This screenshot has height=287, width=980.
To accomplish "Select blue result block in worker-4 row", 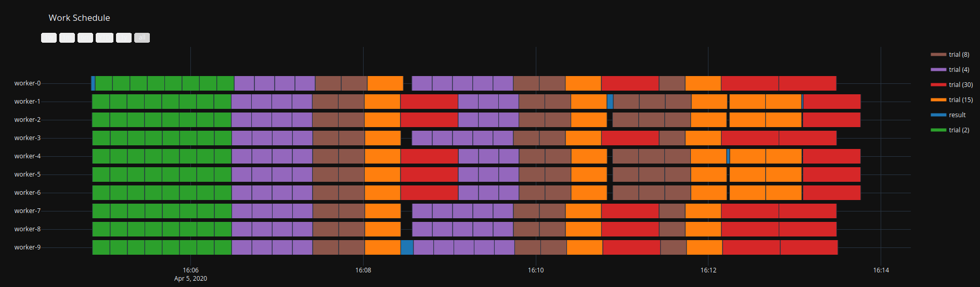I will click(x=728, y=156).
